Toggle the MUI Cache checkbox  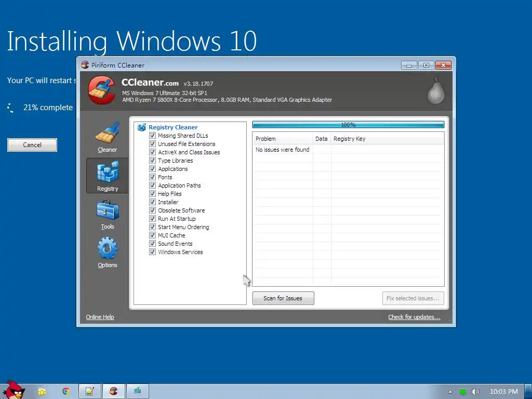pos(152,235)
